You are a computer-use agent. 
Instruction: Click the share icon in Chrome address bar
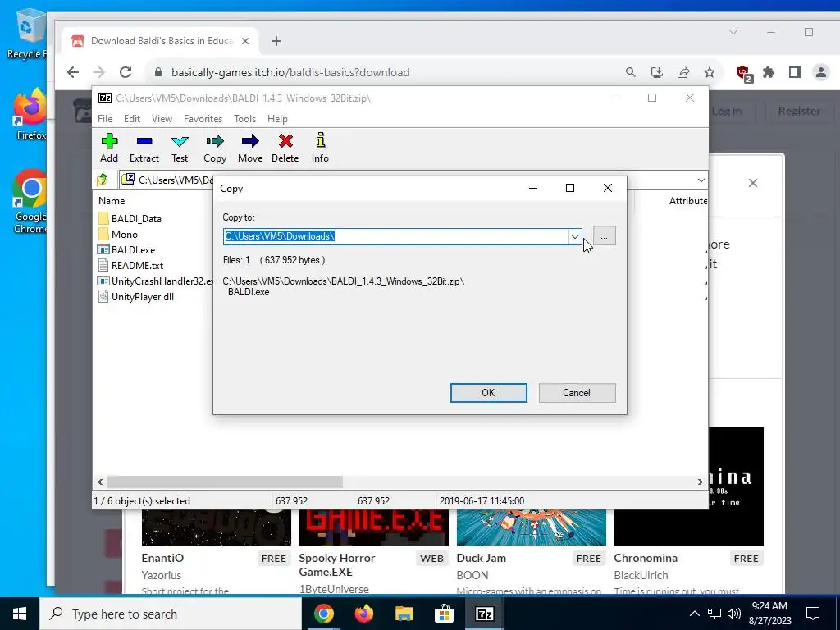click(683, 72)
